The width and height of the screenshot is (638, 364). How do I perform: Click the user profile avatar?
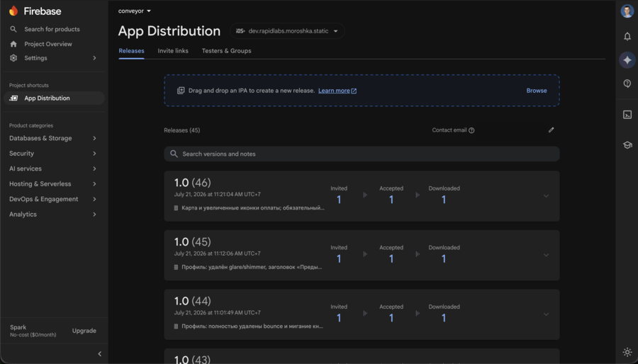[x=627, y=11]
